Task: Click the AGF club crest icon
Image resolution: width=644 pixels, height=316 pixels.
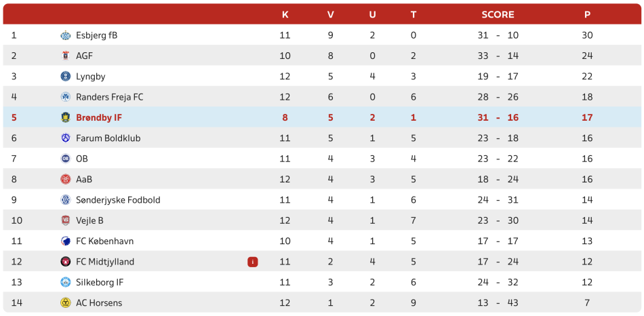Action: coord(65,56)
